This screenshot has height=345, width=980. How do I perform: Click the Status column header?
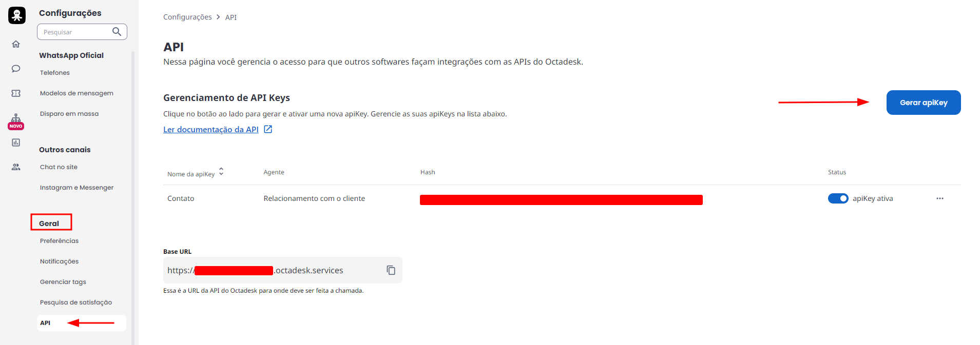(x=837, y=172)
